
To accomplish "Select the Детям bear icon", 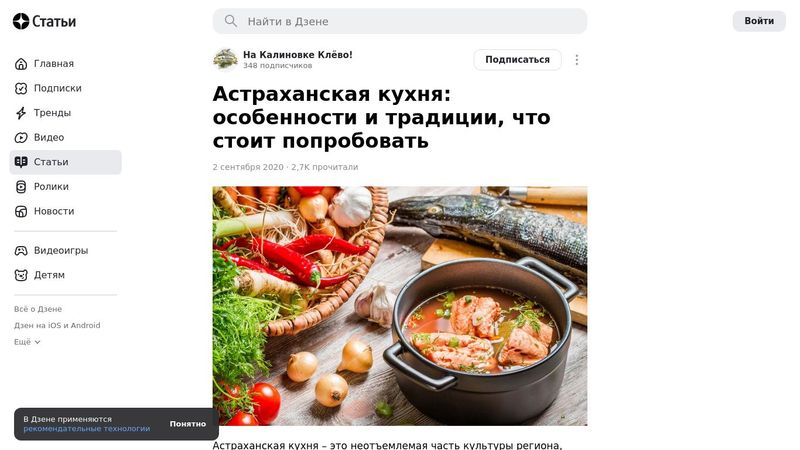I will pos(21,275).
